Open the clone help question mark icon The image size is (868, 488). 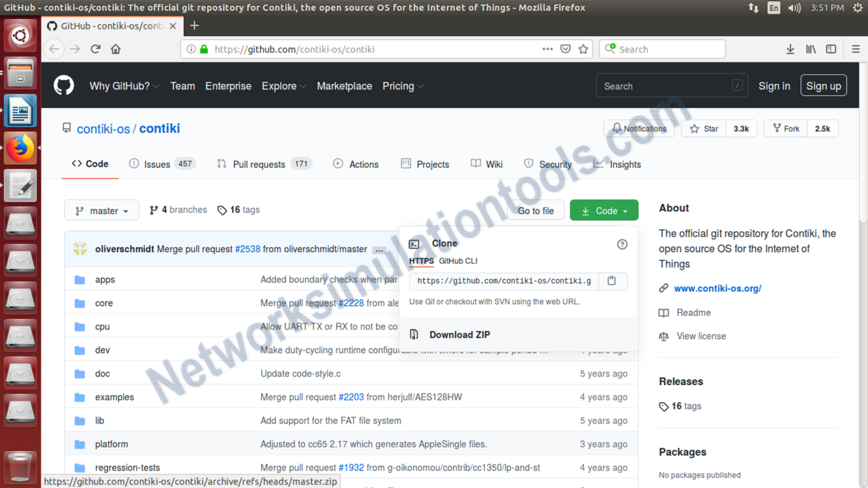click(622, 244)
